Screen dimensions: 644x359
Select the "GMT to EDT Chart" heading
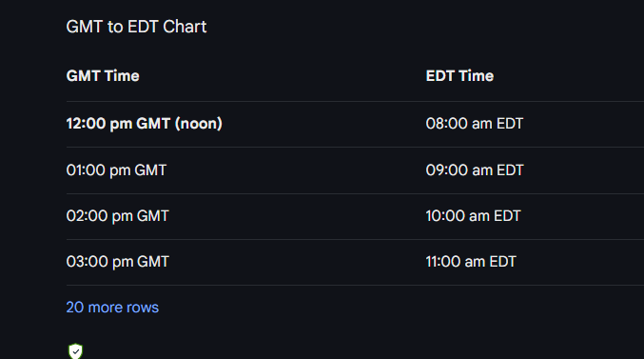(x=136, y=27)
